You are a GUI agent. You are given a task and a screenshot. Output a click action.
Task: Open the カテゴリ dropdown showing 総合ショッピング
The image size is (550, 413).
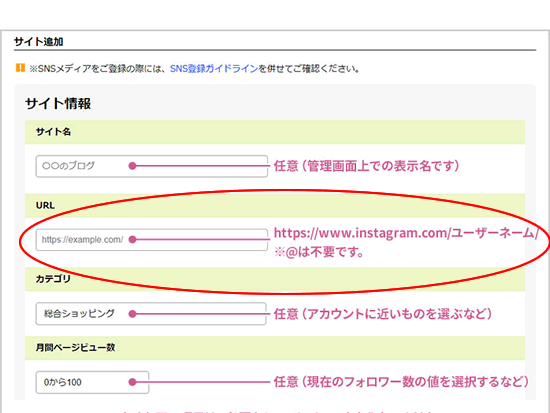coord(151,314)
